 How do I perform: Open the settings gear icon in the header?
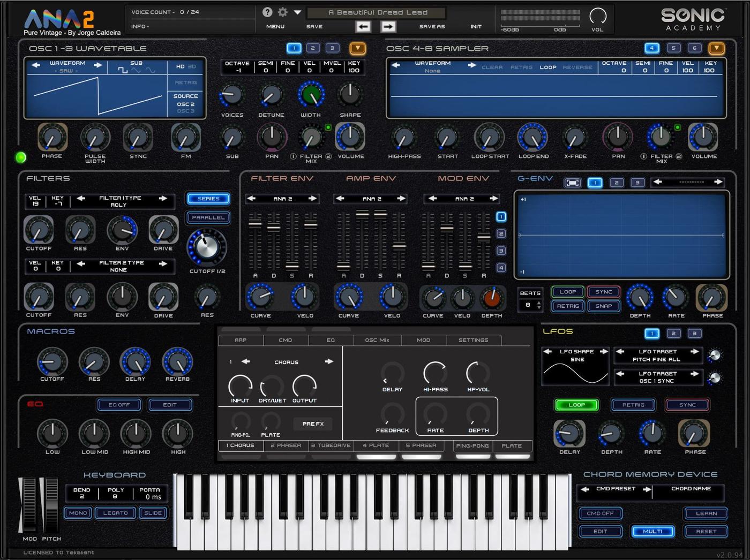pos(282,12)
